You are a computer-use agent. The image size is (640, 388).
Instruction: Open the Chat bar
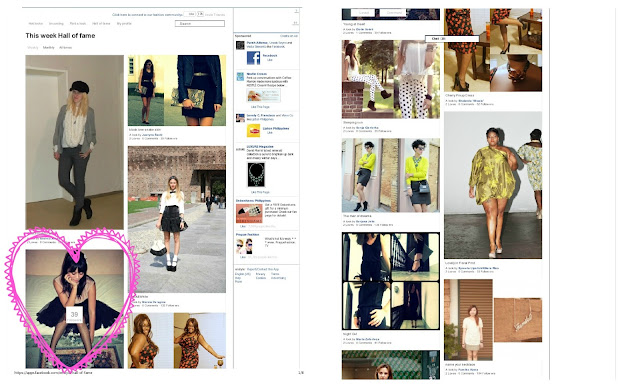tap(452, 39)
